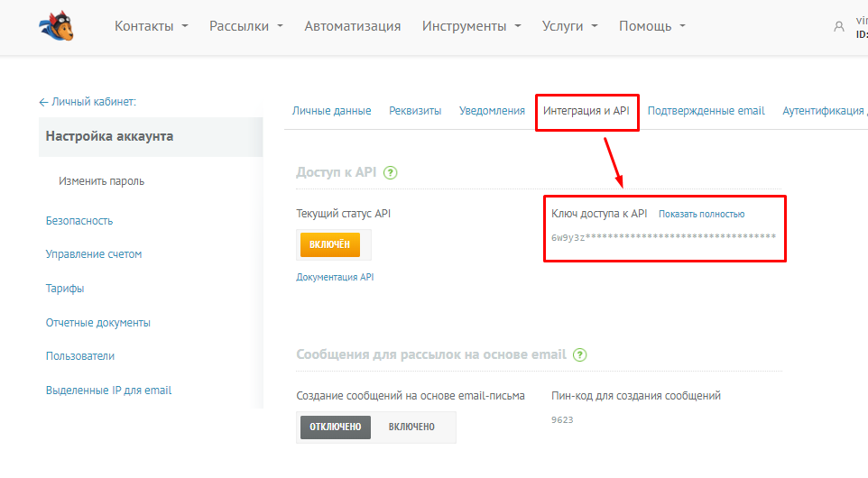The image size is (868, 478).
Task: Switch to the Реквизиты tab
Action: click(415, 111)
